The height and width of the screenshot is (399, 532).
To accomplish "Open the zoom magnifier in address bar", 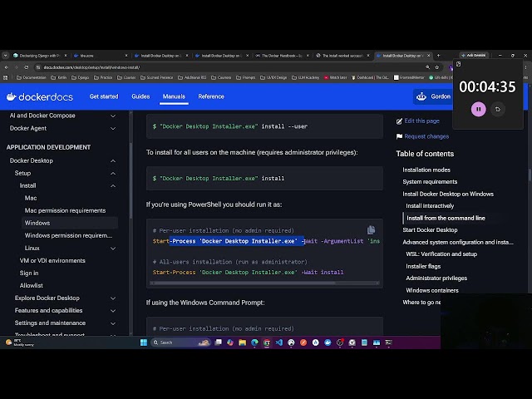I will coord(427,67).
